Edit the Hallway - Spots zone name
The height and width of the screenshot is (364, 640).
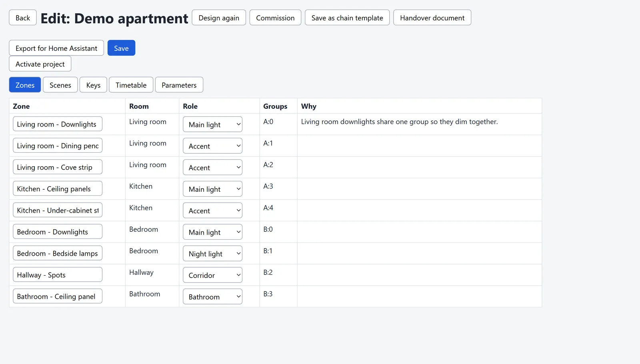[x=58, y=275]
